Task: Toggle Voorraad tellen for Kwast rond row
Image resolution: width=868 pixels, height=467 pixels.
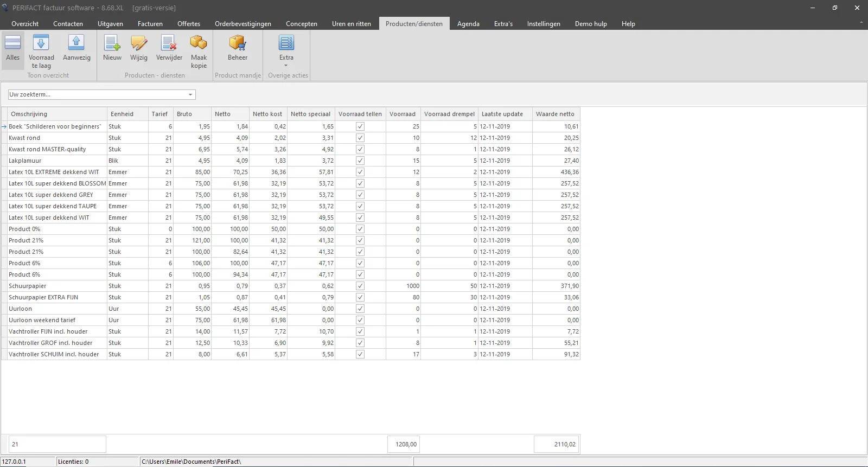Action: pyautogui.click(x=360, y=138)
